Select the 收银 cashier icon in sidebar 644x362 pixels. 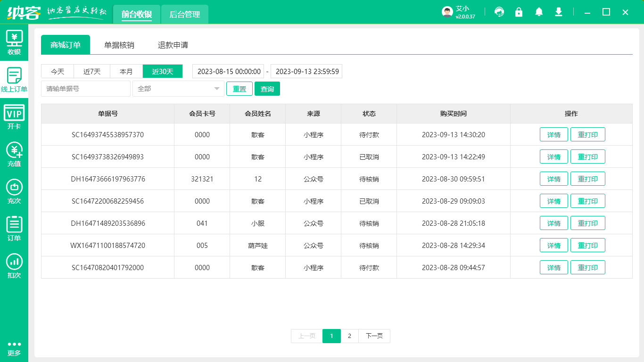(14, 42)
